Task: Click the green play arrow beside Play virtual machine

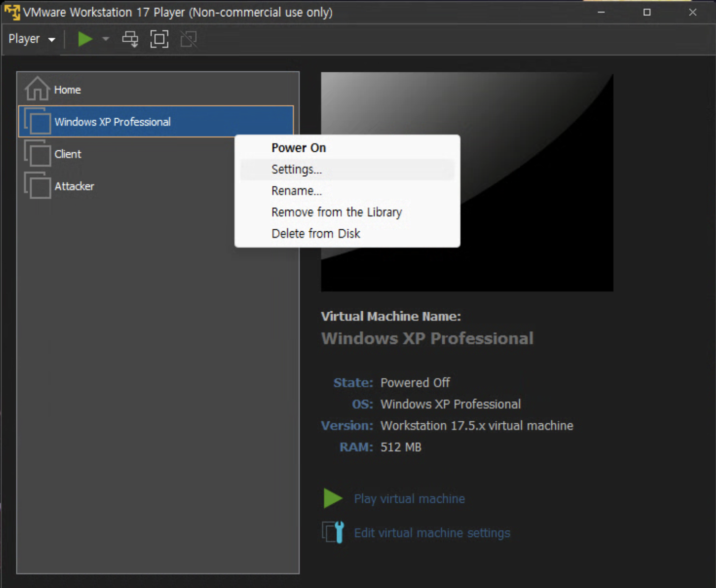Action: pyautogui.click(x=333, y=498)
